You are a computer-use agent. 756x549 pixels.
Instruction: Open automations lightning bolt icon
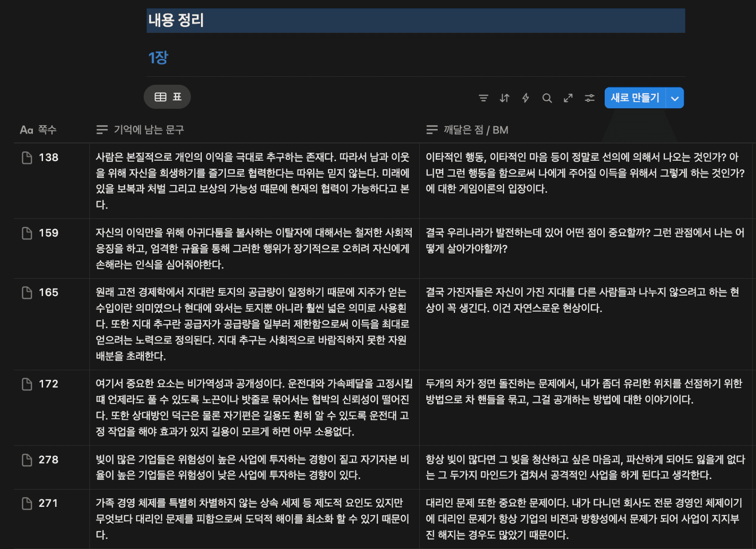tap(526, 98)
